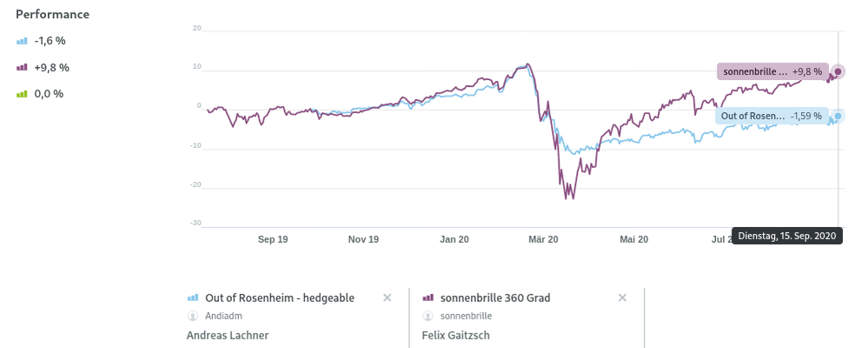The image size is (868, 348).
Task: Click the Dienstag, 15. Sep. 2020 date tooltip
Action: pyautogui.click(x=788, y=236)
